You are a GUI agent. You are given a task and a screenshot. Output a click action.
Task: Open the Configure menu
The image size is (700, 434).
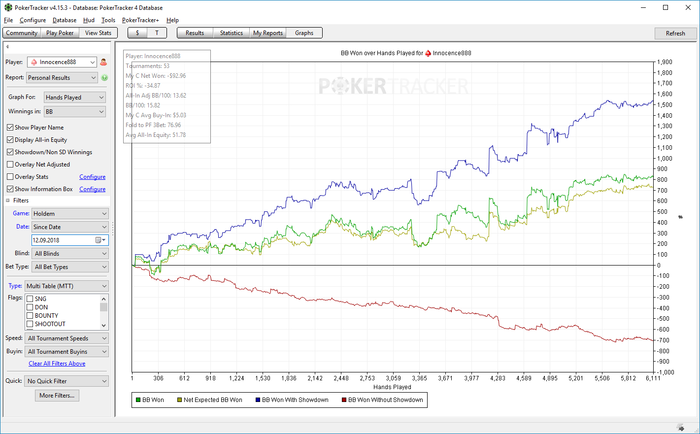coord(33,20)
